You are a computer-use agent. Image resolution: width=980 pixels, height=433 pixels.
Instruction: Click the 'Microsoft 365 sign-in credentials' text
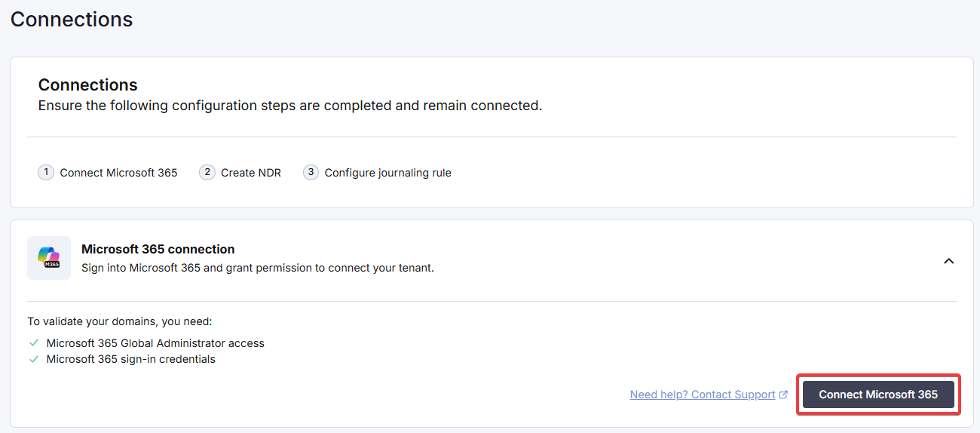(x=131, y=359)
